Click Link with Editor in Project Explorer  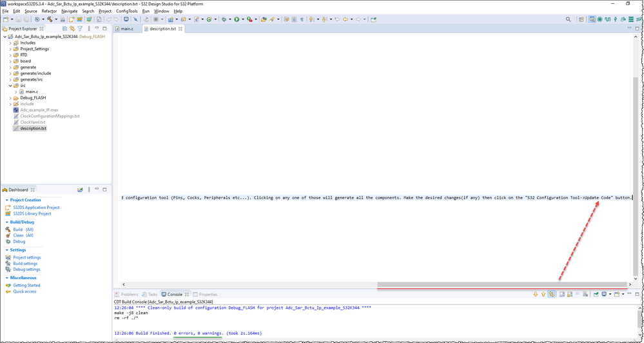coord(72,29)
